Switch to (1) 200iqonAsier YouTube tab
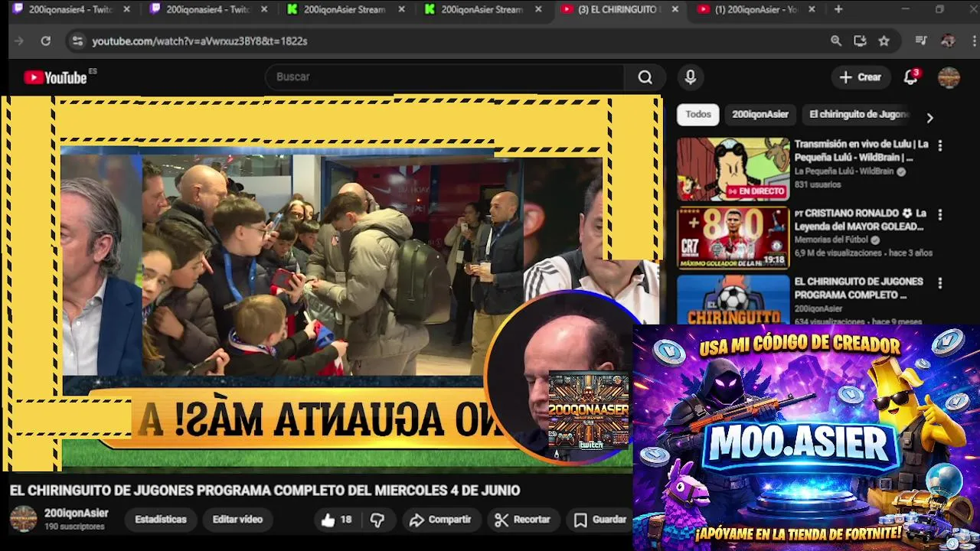The image size is (980, 551). (757, 9)
